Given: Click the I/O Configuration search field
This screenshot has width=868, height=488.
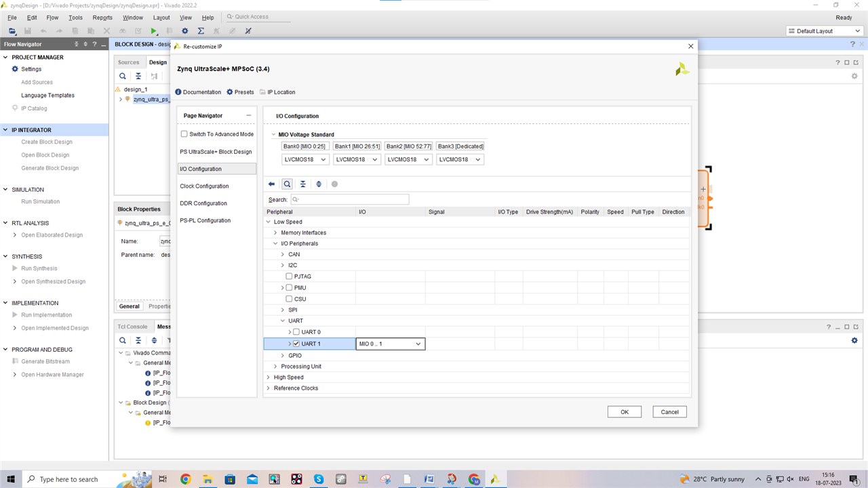Looking at the screenshot, I should click(x=350, y=200).
